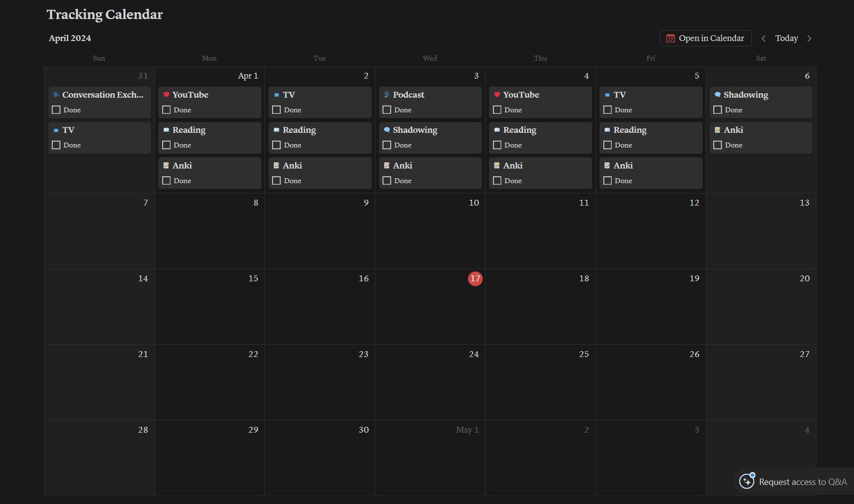This screenshot has height=504, width=854.
Task: Open the TV entry title on April 2
Action: [289, 95]
